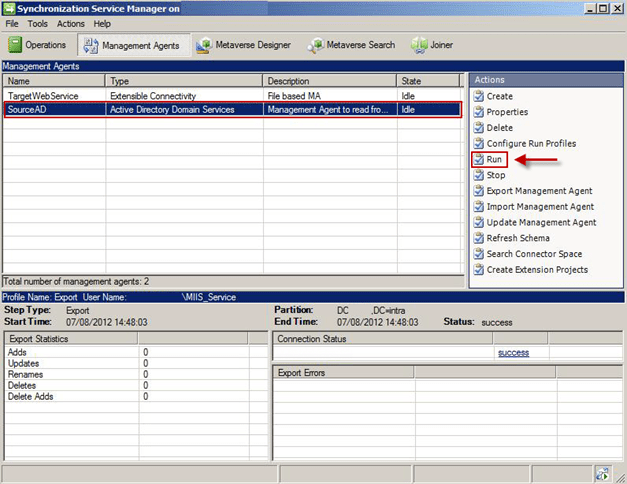Sort agents by State column header
The width and height of the screenshot is (627, 484).
click(x=430, y=80)
